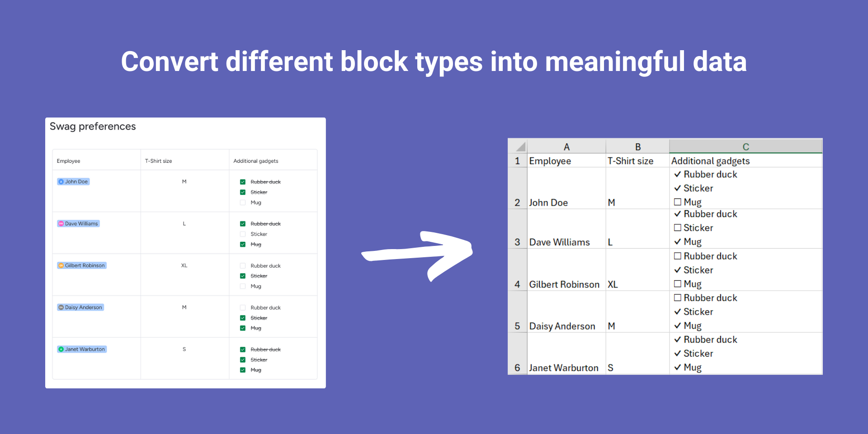Select Janet Warburton's gadgets cell in spreadsheet
868x434 pixels.
[746, 354]
